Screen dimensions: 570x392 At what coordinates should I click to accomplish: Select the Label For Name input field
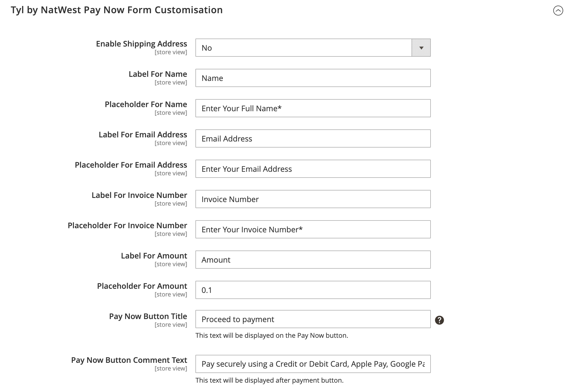(313, 78)
